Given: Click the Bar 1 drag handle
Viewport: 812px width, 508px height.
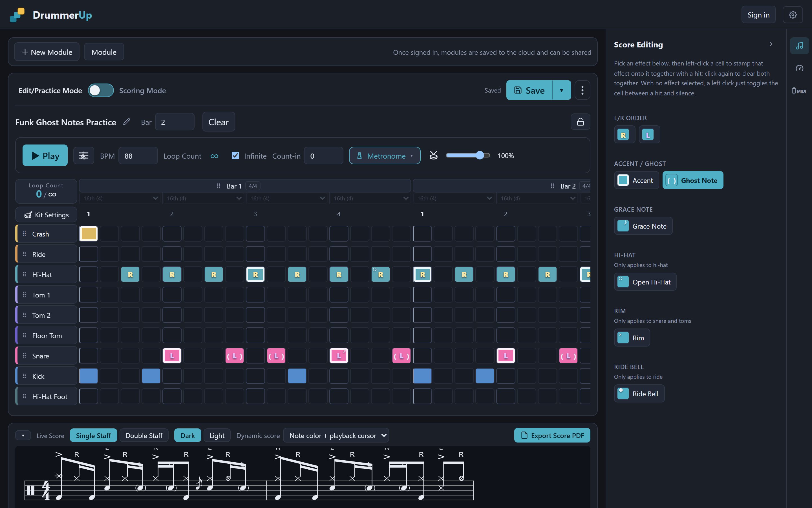Looking at the screenshot, I should (219, 186).
